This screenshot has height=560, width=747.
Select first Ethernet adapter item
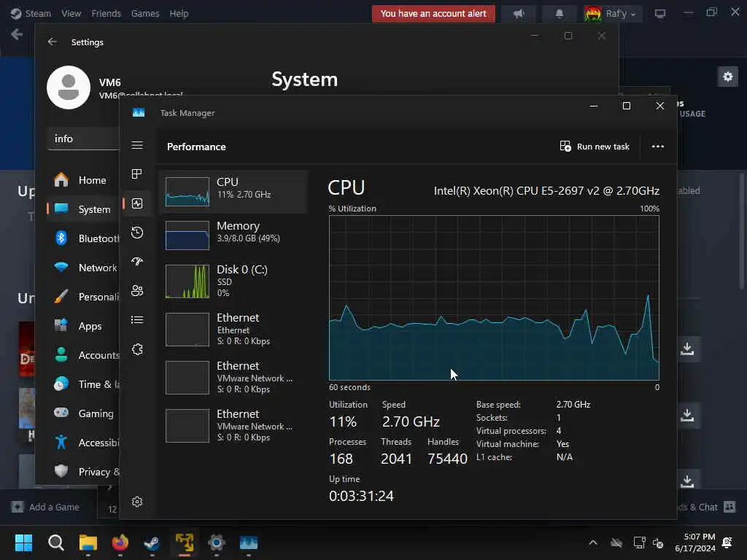[233, 329]
